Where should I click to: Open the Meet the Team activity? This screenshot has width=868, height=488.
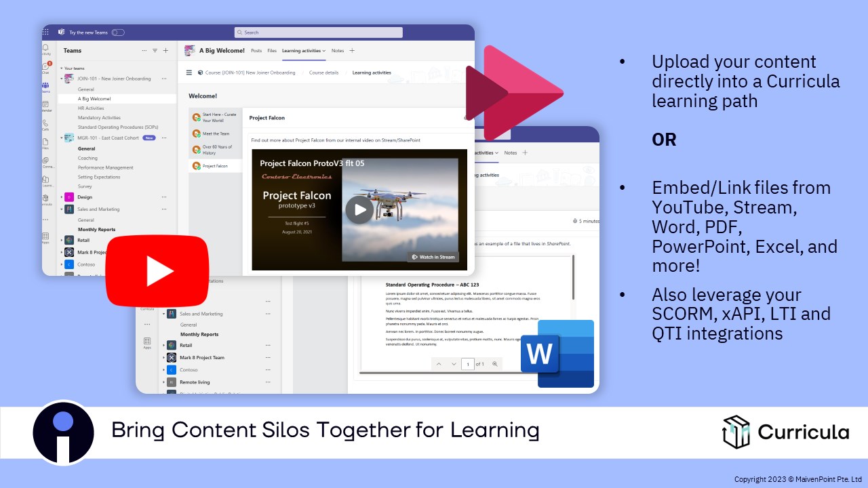tap(215, 134)
